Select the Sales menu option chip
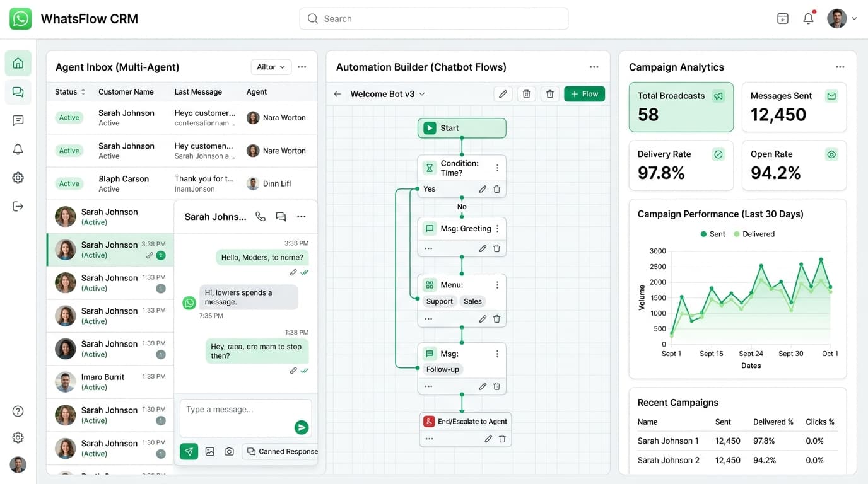Screen dimensions: 868x484 click(x=472, y=301)
